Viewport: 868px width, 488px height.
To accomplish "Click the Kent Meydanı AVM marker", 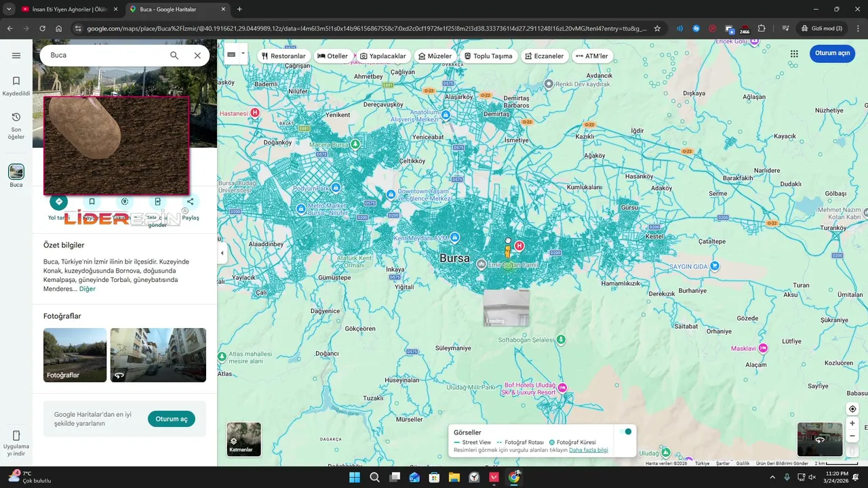I will click(x=455, y=237).
